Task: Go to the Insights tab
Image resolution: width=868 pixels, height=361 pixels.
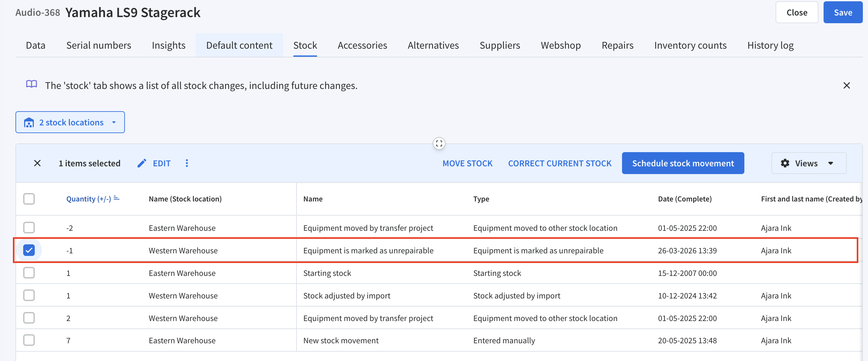Action: click(x=168, y=45)
